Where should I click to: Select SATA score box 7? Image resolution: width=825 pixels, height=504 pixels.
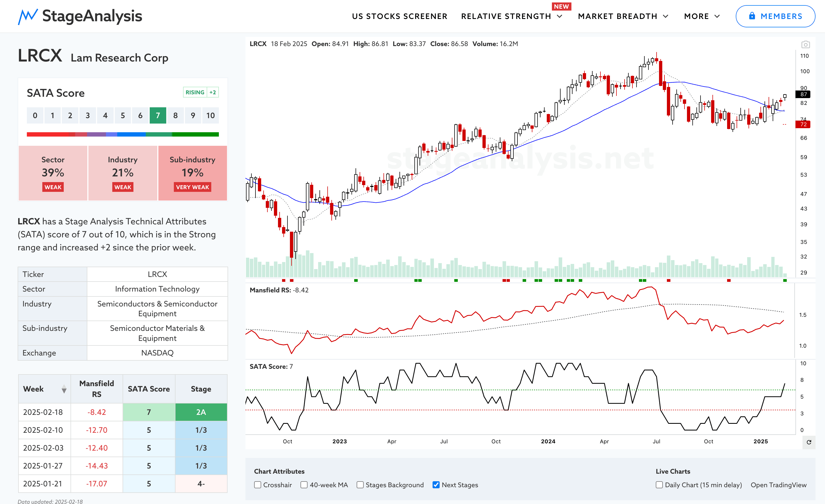(x=158, y=115)
